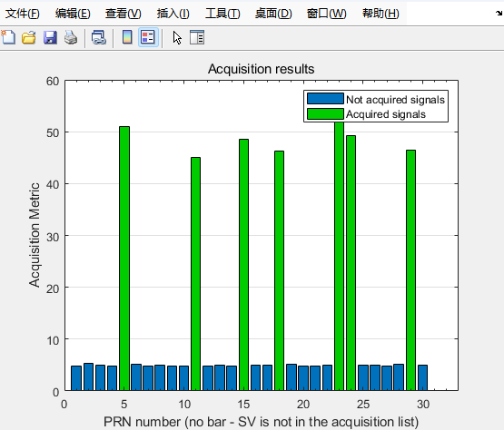
Task: Save the figure using the floppy disk icon
Action: pos(50,37)
